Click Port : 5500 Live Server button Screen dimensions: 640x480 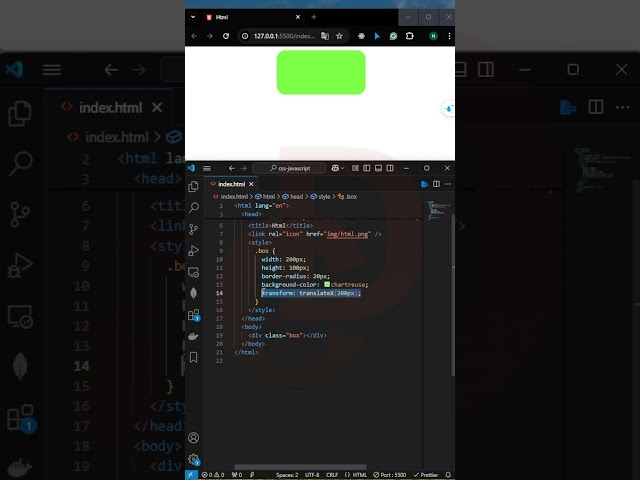tap(389, 475)
